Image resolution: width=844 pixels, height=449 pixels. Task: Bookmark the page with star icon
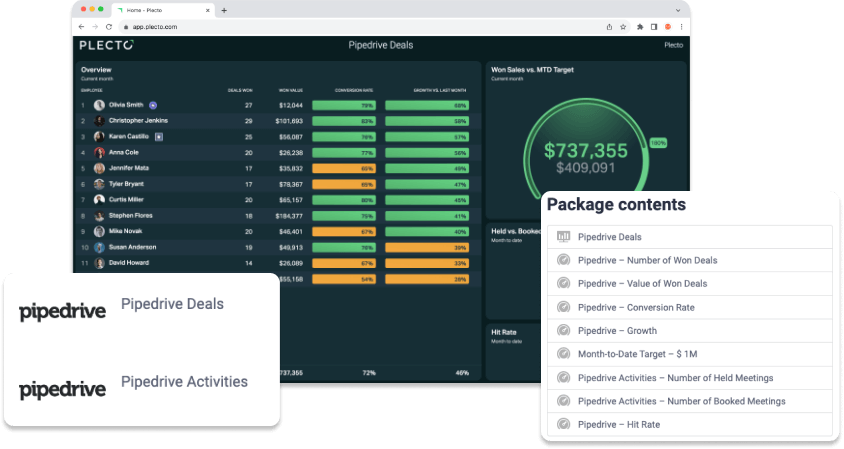623,27
